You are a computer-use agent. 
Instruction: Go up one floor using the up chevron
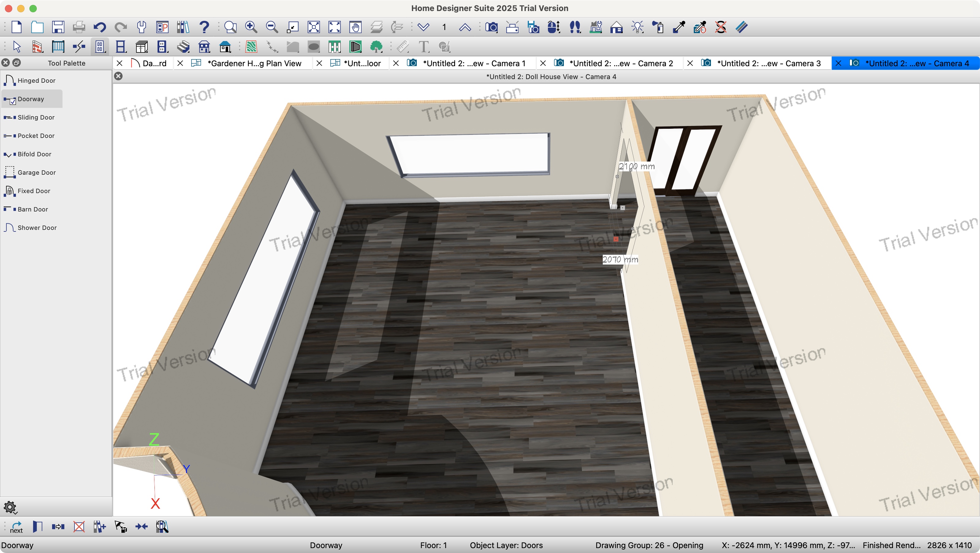(465, 27)
